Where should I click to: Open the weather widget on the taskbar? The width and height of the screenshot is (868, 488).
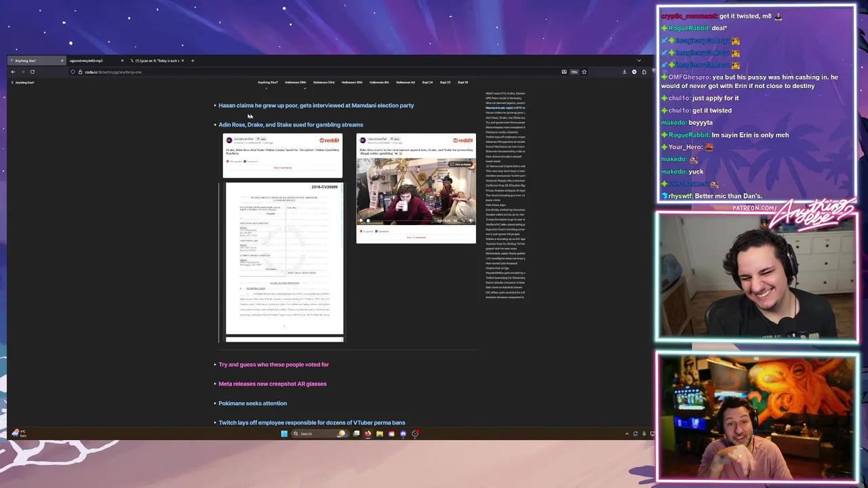pos(18,433)
